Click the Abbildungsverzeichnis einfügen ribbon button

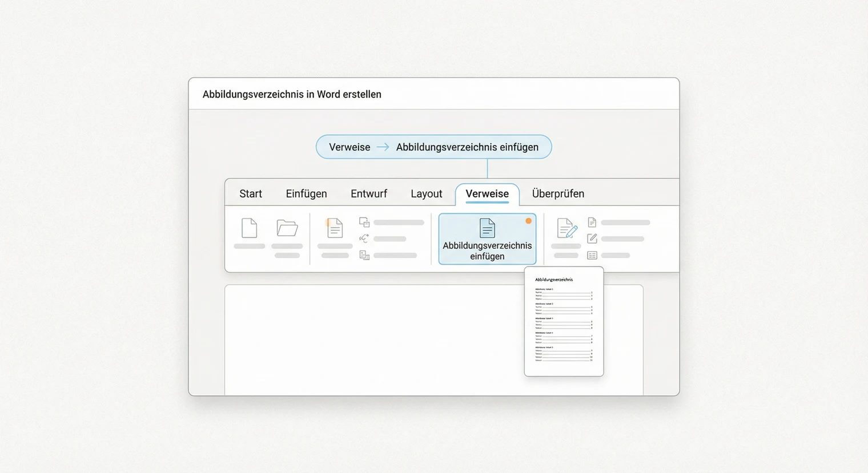pyautogui.click(x=487, y=240)
